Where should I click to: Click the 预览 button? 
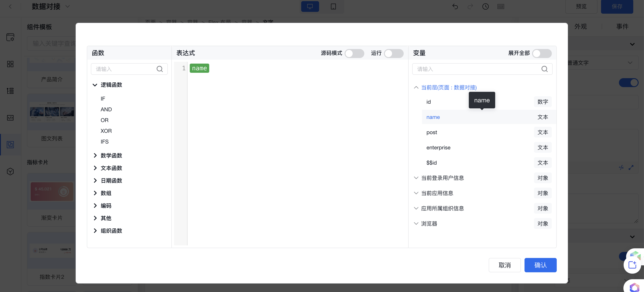click(x=581, y=6)
